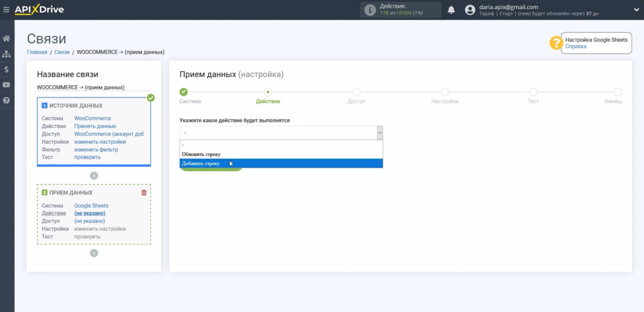Screen dimensions: 644x312
Task: Click receiver проверить text
Action: click(x=87, y=237)
